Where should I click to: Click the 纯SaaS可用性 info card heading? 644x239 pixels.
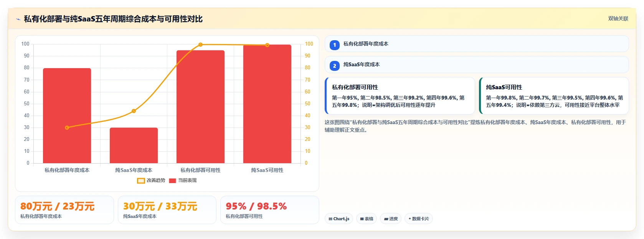tap(504, 87)
